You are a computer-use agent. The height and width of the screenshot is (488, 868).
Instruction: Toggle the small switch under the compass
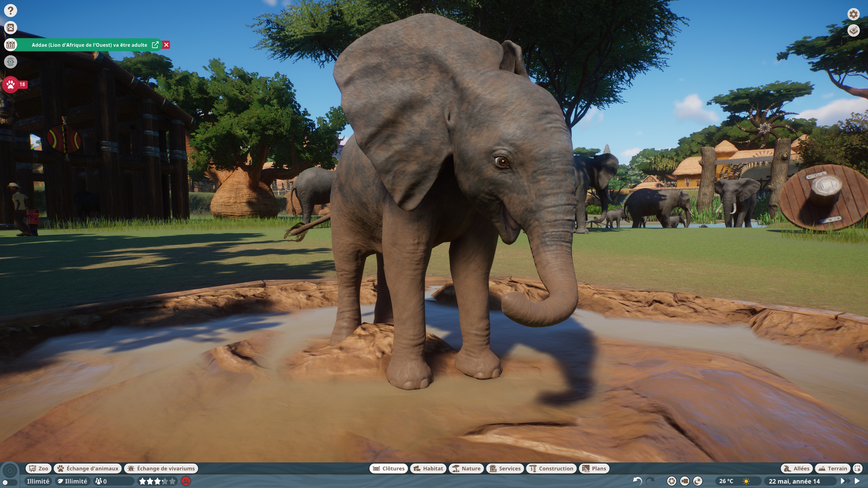point(9,483)
